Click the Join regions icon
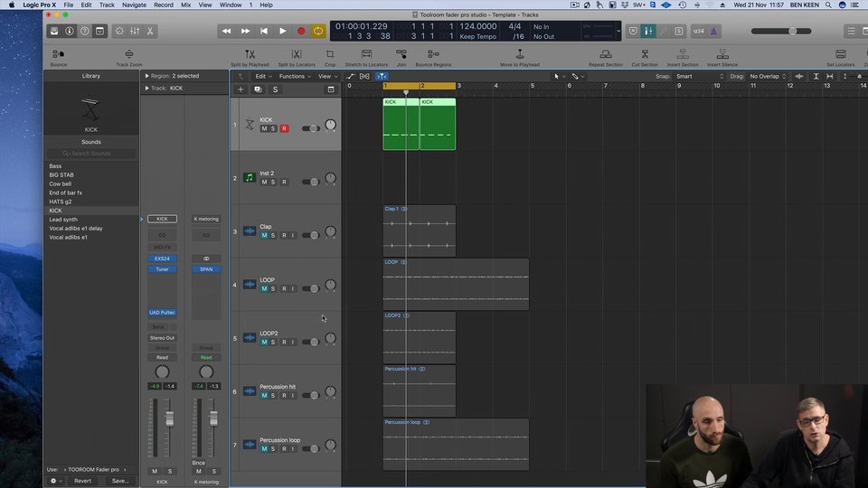868x488 pixels. (x=401, y=54)
